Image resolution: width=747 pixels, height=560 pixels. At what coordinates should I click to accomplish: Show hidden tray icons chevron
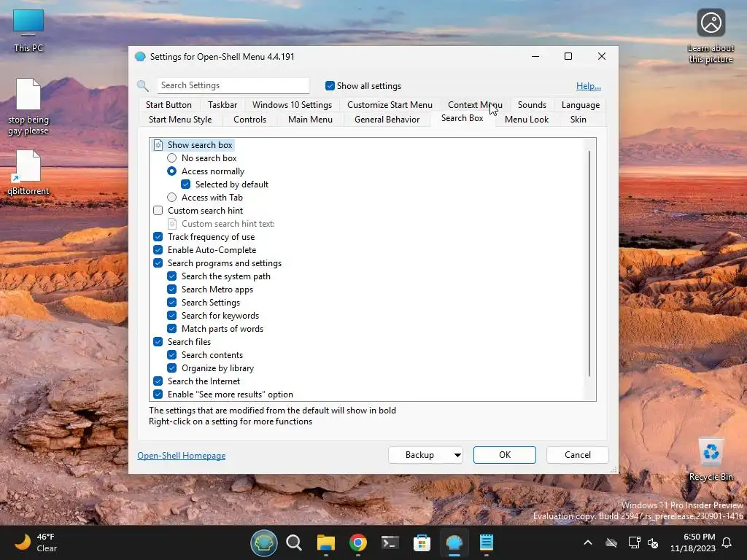pyautogui.click(x=588, y=542)
